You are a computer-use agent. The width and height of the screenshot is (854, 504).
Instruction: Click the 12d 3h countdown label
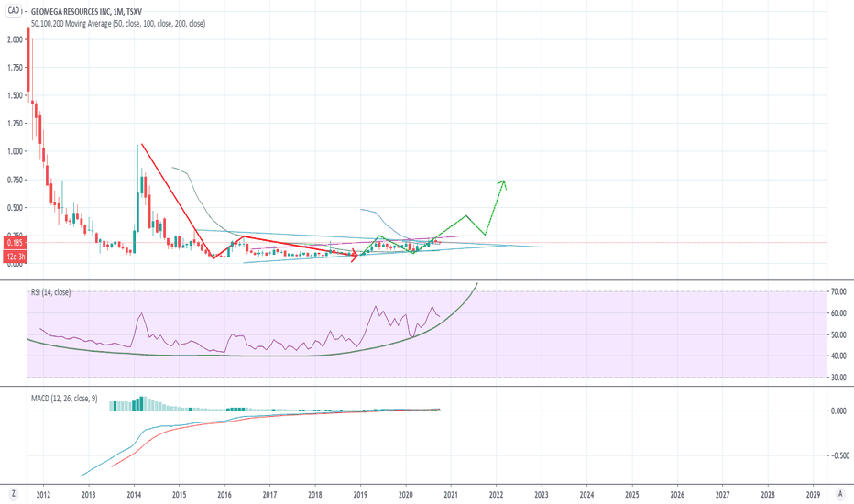coord(16,257)
